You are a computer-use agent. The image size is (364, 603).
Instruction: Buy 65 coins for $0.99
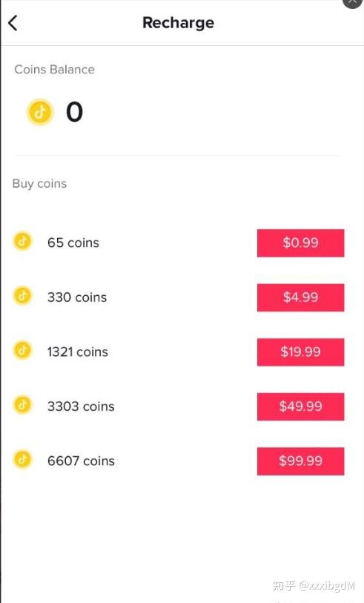[x=300, y=243]
